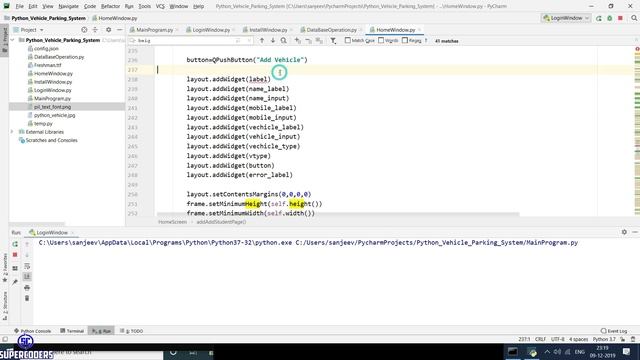Open the File menu
This screenshot has width=640, height=360.
point(19,7)
